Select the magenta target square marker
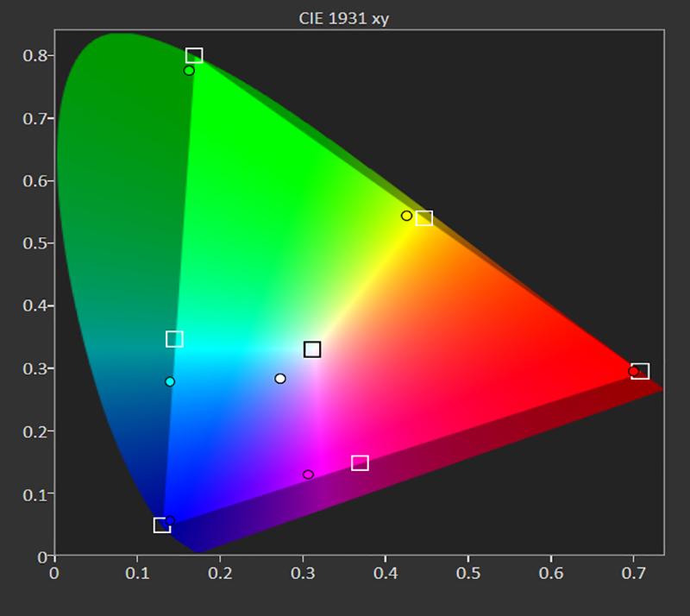The height and width of the screenshot is (616, 690). [360, 462]
